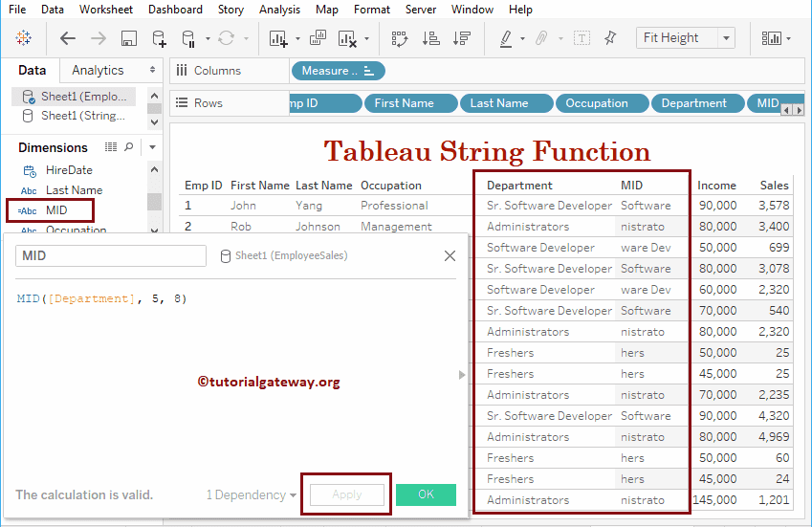812x527 pixels.
Task: Clear the sheet icon
Action: [347, 39]
